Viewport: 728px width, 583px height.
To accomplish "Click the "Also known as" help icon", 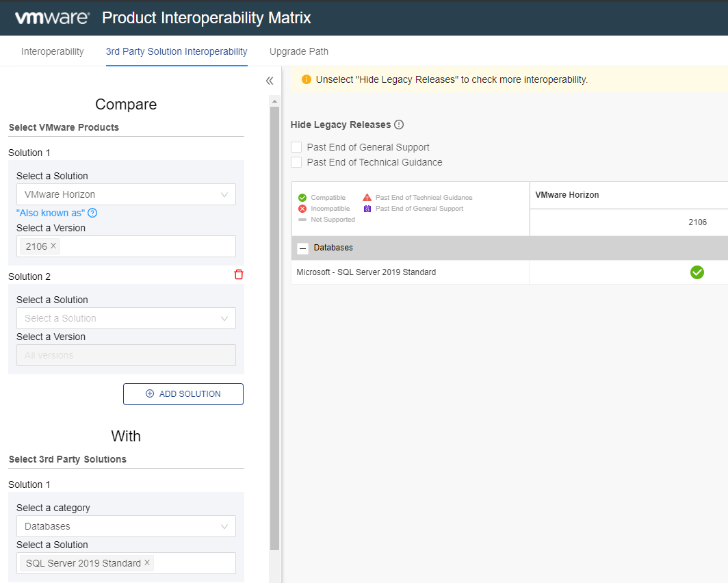I will [x=92, y=213].
